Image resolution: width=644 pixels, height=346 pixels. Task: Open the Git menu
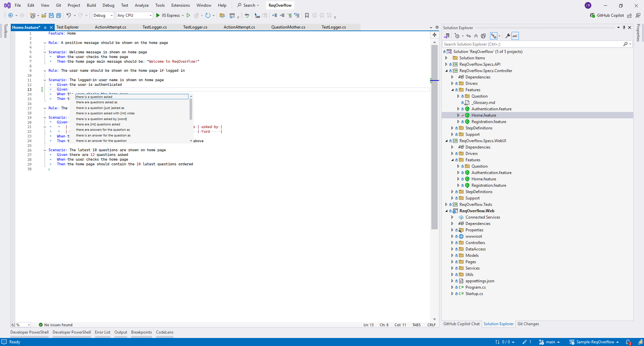[x=58, y=5]
